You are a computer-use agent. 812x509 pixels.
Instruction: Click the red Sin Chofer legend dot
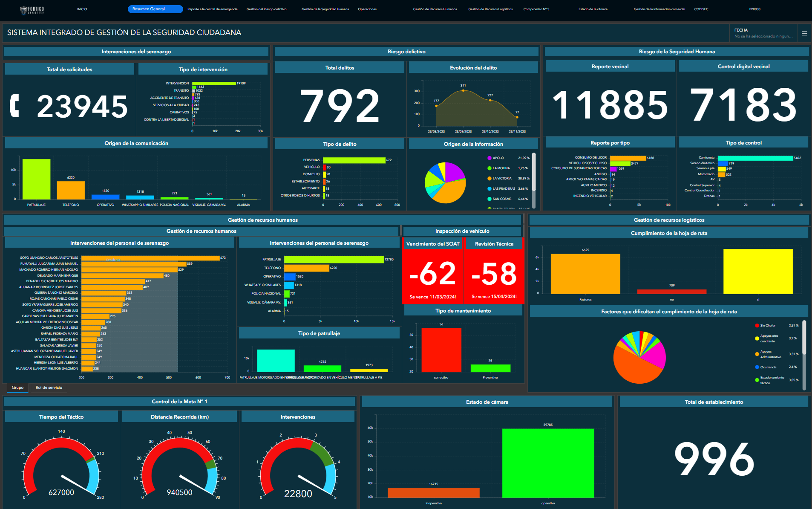pyautogui.click(x=757, y=326)
